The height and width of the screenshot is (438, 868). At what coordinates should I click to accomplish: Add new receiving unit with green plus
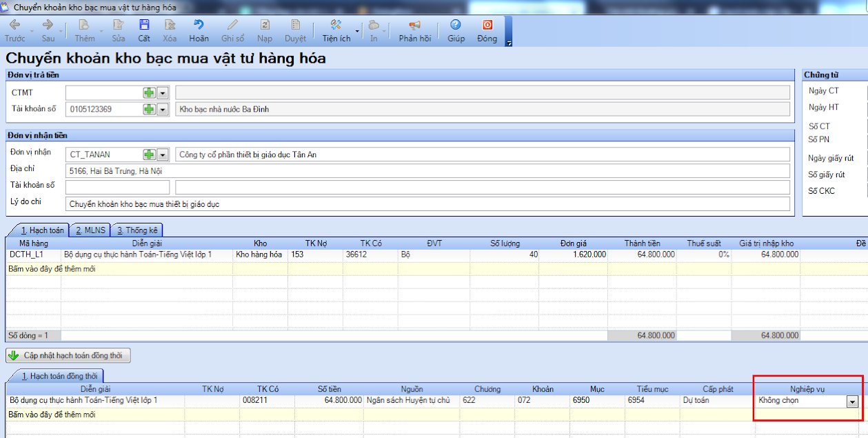tap(149, 155)
